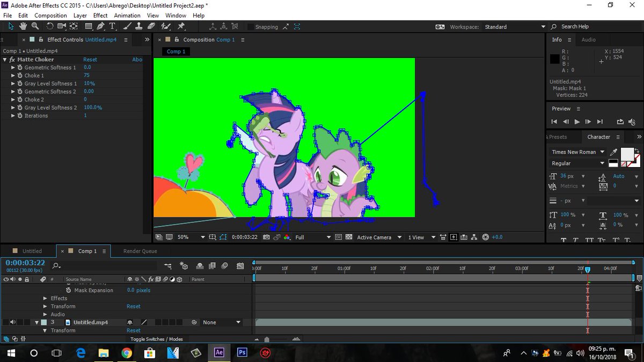The width and height of the screenshot is (644, 362).
Task: Open the Workspace Standard dropdown
Action: [515, 27]
